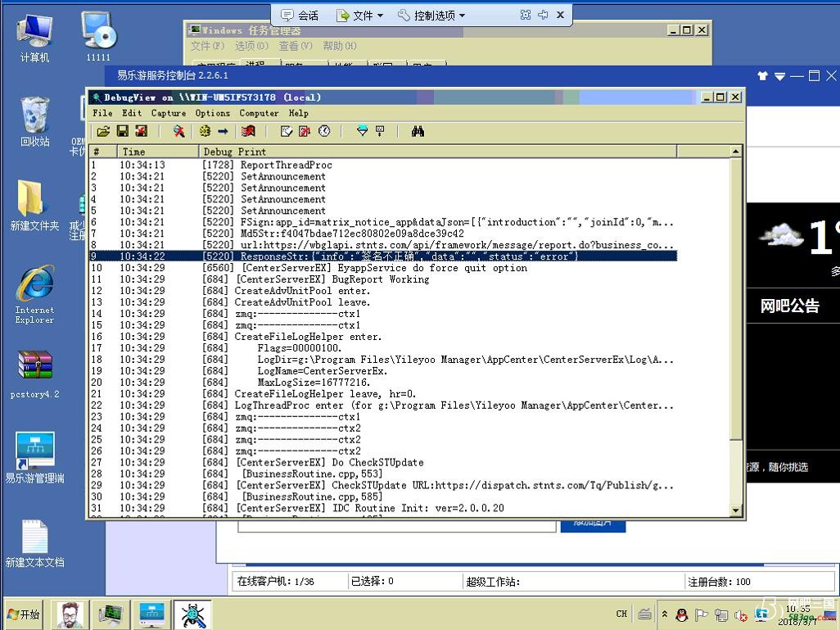Toggle the Capture magnifier icon in DebugView
Viewport: 840px width, 630px height.
pyautogui.click(x=178, y=131)
